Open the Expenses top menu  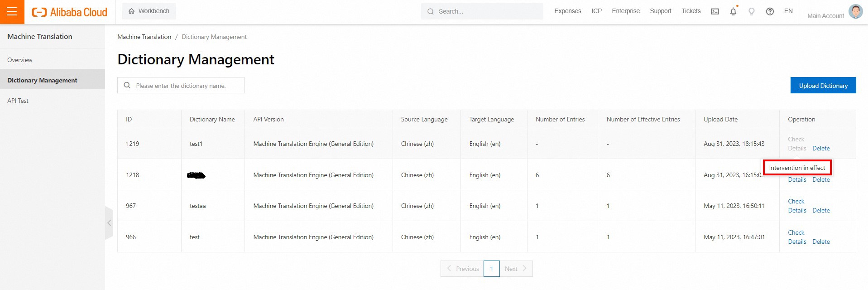567,11
